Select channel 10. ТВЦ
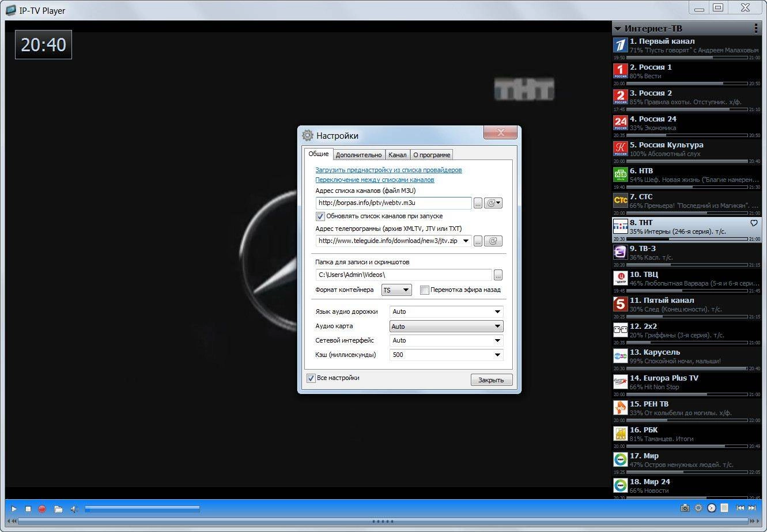The height and width of the screenshot is (532, 767). pos(687,282)
